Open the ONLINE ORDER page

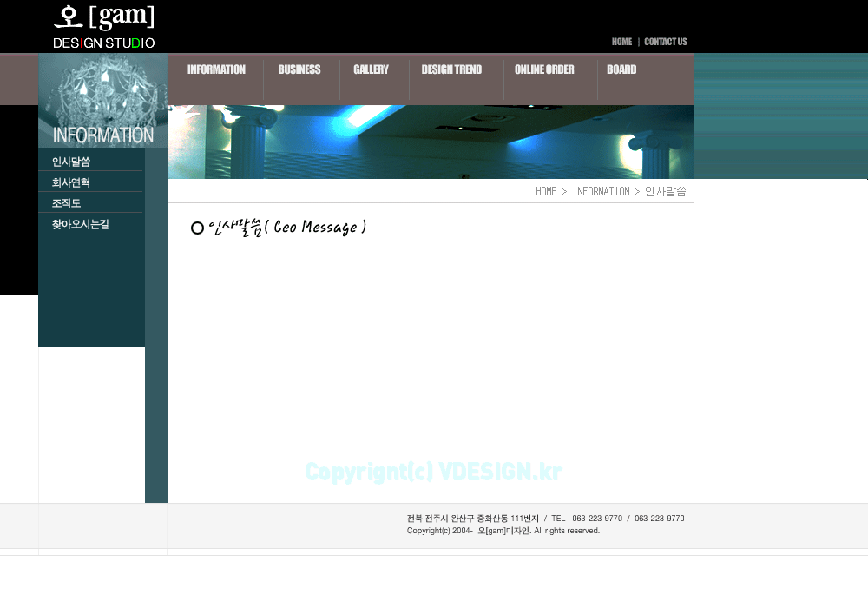[544, 69]
